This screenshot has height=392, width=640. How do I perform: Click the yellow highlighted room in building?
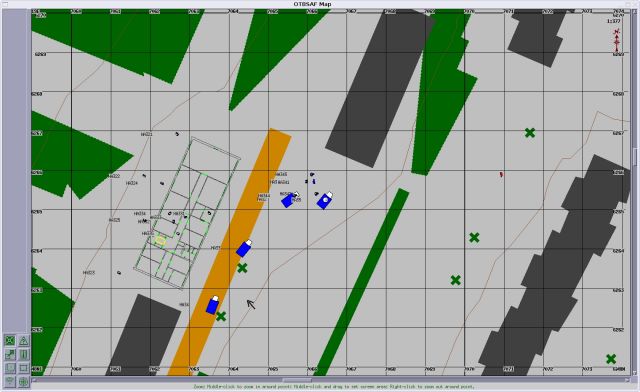coord(160,241)
